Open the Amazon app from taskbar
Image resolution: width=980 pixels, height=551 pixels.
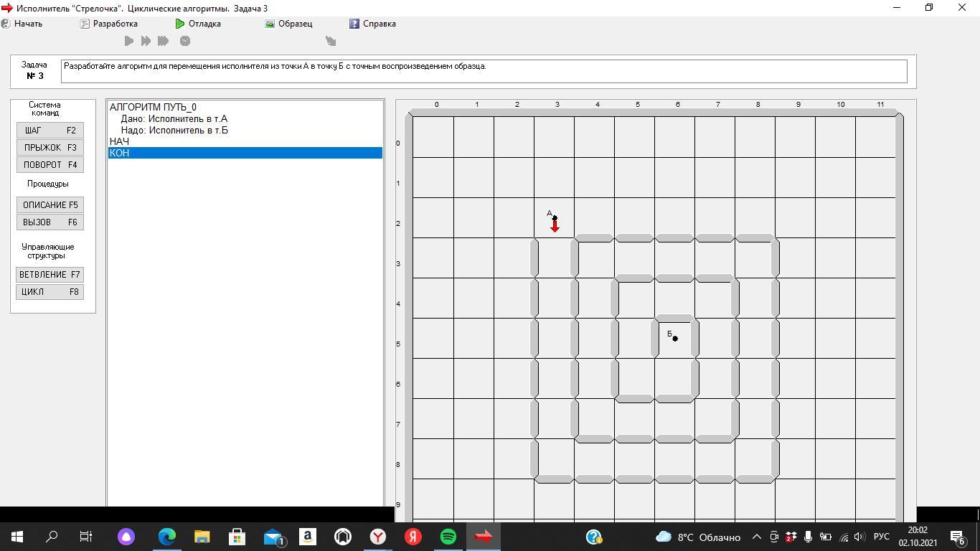[x=308, y=537]
